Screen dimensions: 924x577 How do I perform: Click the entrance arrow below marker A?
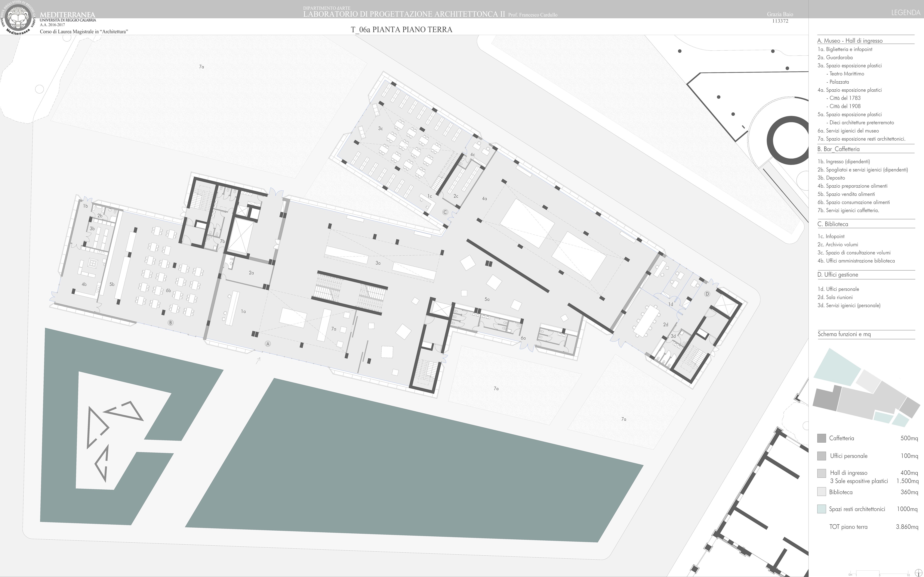[258, 360]
